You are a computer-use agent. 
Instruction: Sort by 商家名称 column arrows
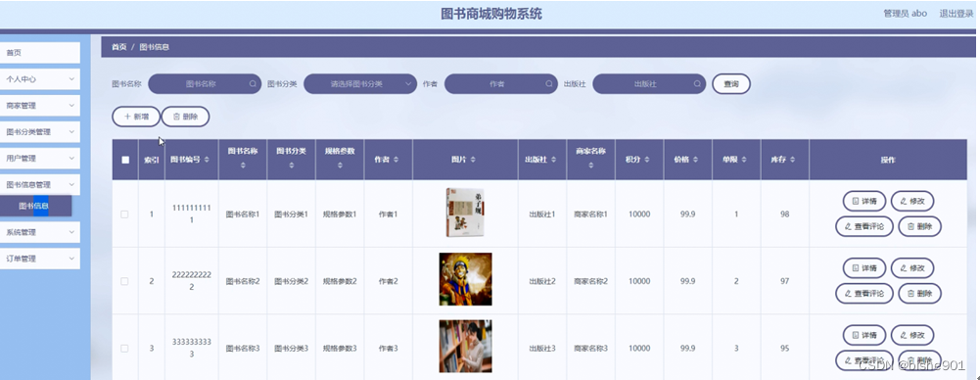coord(590,166)
